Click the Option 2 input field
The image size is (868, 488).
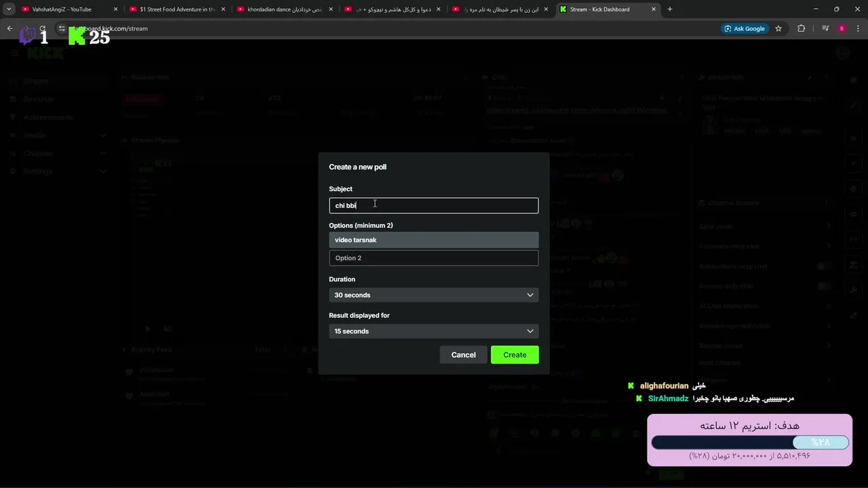click(x=434, y=258)
